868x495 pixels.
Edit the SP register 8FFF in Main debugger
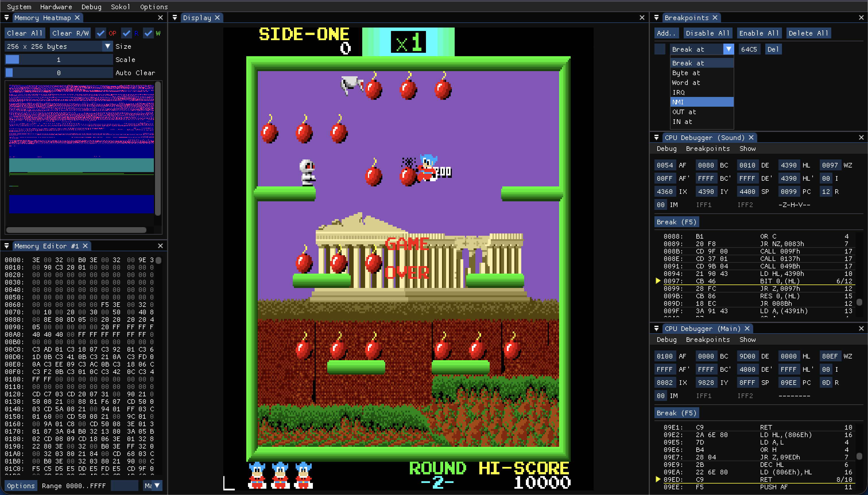(x=747, y=383)
